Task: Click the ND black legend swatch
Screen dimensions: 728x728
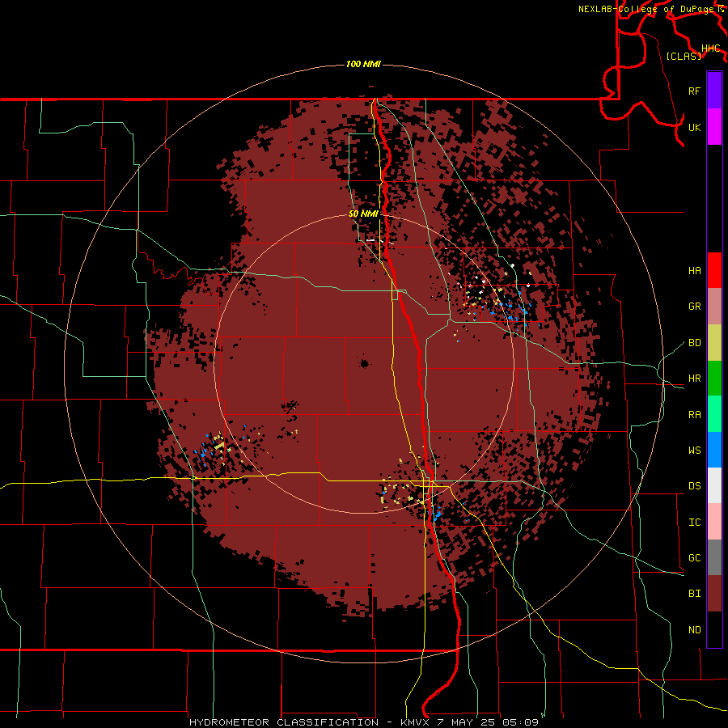Action: (x=714, y=629)
